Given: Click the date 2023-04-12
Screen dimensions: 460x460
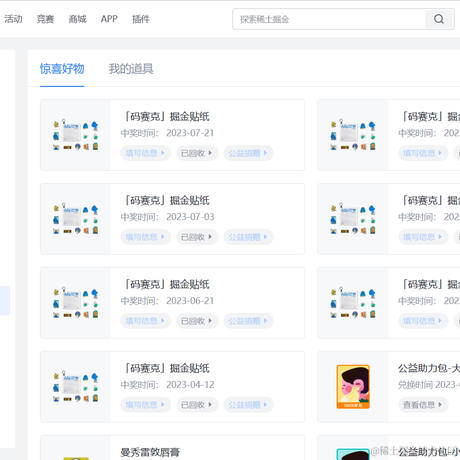Looking at the screenshot, I should pyautogui.click(x=190, y=385).
